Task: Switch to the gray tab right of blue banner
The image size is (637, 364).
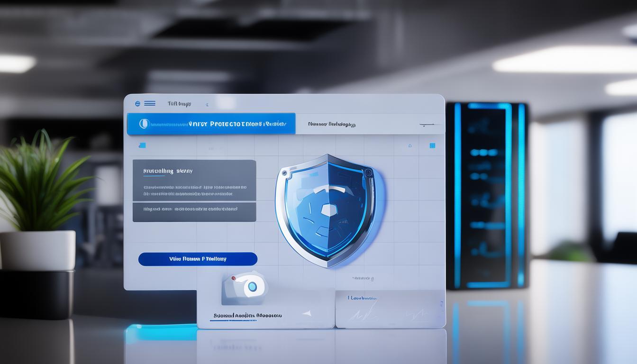Action: (332, 125)
